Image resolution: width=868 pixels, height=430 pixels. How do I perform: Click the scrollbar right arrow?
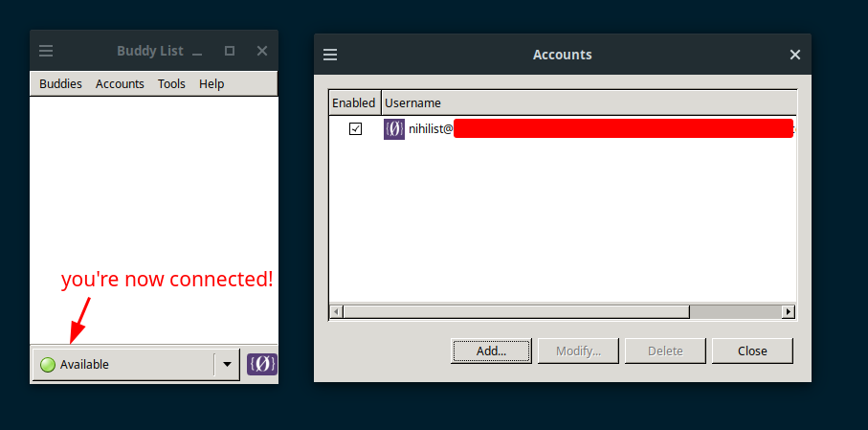click(789, 312)
